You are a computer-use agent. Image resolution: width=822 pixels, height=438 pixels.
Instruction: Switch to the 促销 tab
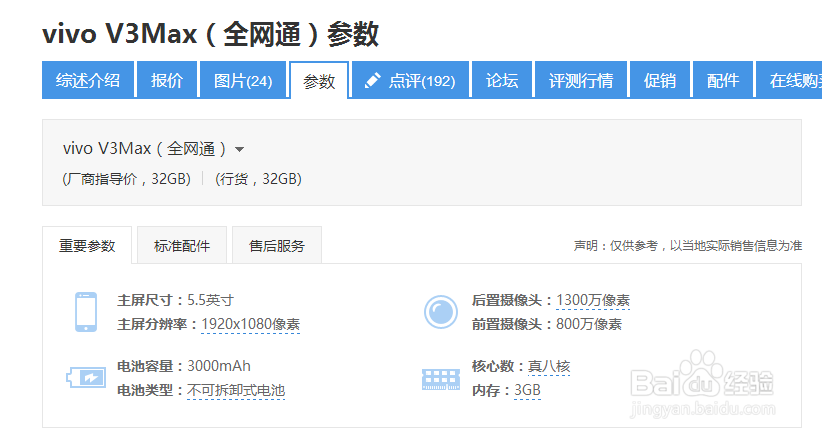[659, 80]
